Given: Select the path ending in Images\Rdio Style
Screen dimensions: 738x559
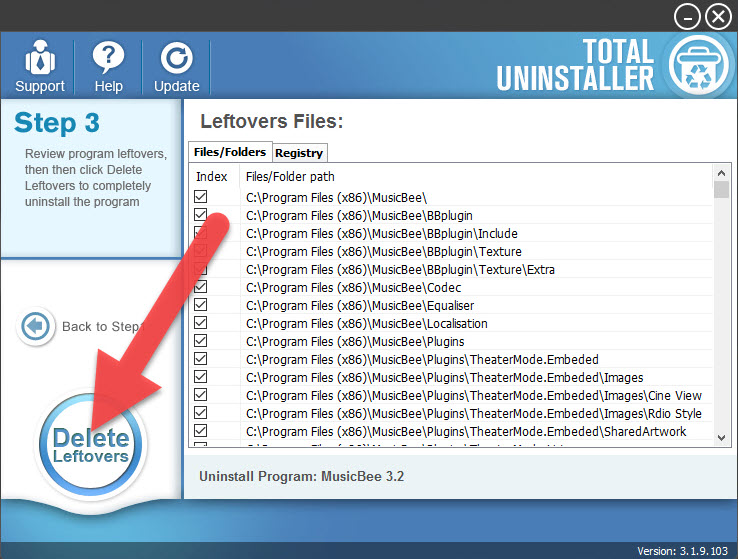Looking at the screenshot, I should [x=473, y=414].
